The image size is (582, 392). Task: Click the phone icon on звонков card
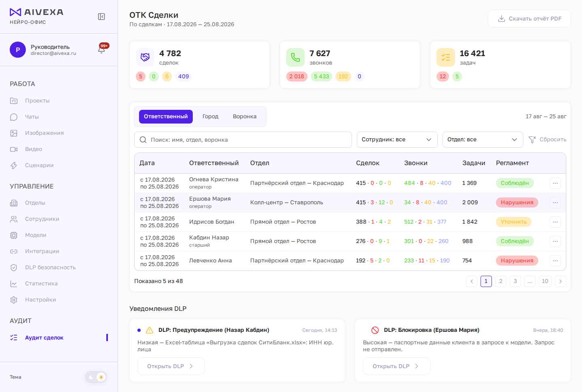295,57
